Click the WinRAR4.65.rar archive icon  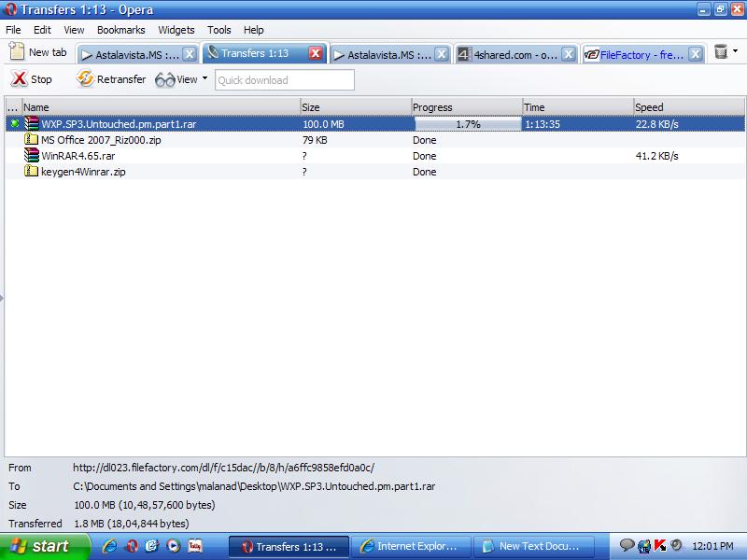coord(31,156)
